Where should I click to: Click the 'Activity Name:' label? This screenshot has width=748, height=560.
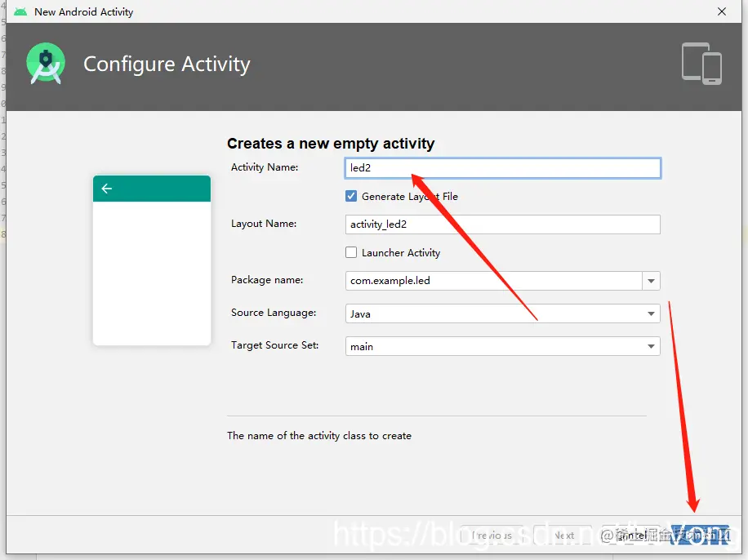(265, 167)
